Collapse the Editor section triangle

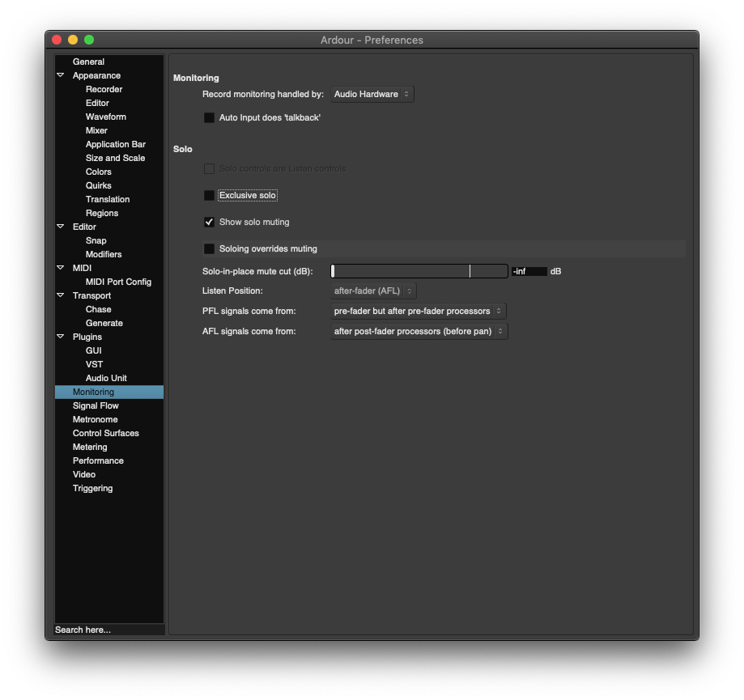[x=61, y=227]
